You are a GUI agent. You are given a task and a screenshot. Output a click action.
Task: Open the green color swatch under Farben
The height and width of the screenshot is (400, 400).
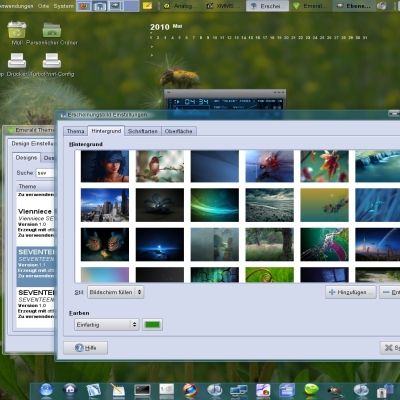pos(152,325)
